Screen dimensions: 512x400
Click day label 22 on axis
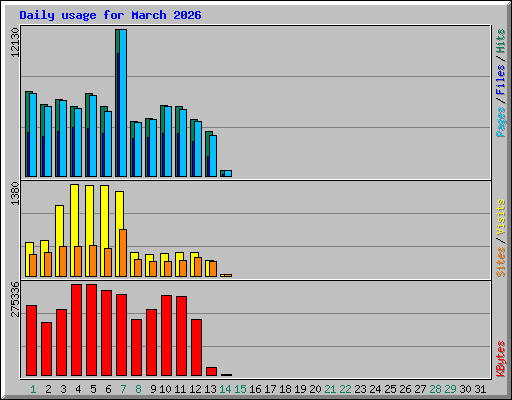pos(345,389)
